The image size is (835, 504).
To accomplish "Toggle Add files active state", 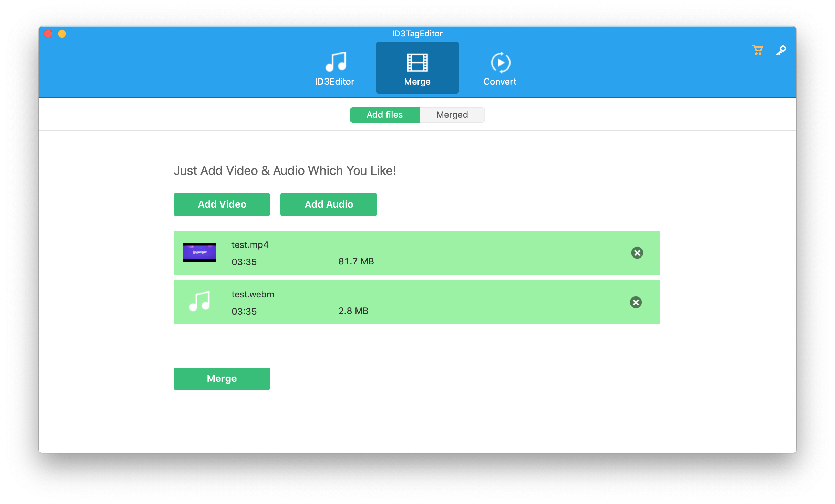I will pyautogui.click(x=383, y=115).
